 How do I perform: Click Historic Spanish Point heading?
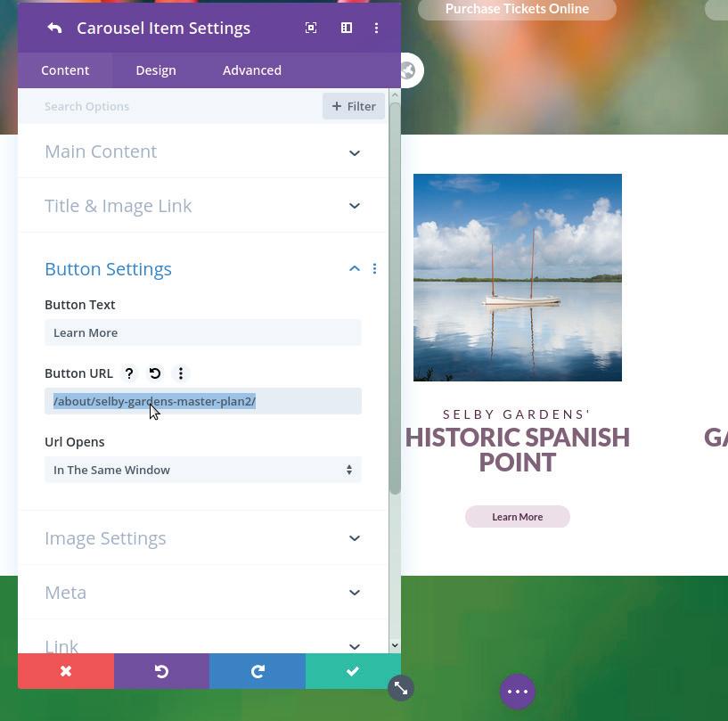coord(517,449)
